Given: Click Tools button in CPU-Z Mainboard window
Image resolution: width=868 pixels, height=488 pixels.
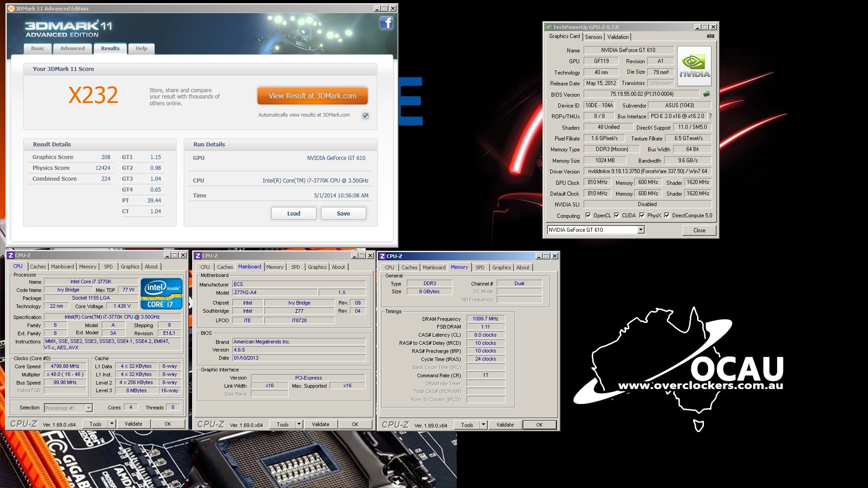Looking at the screenshot, I should (283, 424).
